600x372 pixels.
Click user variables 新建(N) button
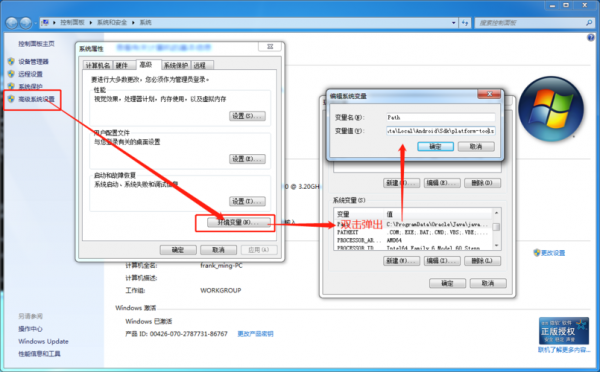coord(401,183)
